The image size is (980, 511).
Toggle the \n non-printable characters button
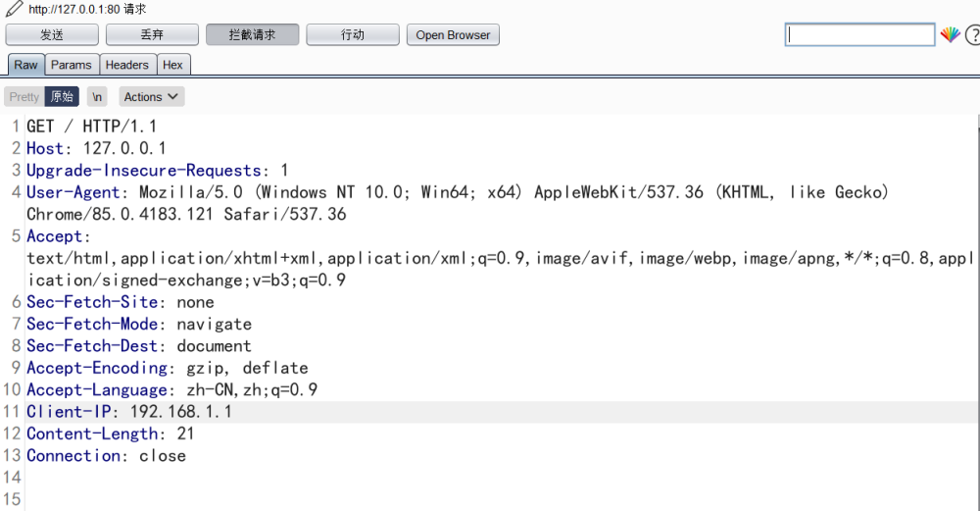click(97, 97)
